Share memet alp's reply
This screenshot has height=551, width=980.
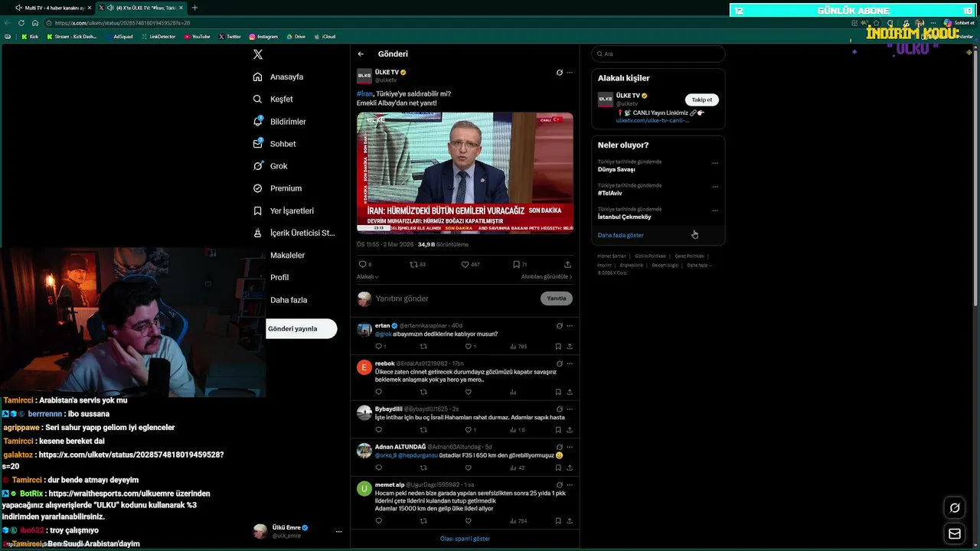(570, 521)
